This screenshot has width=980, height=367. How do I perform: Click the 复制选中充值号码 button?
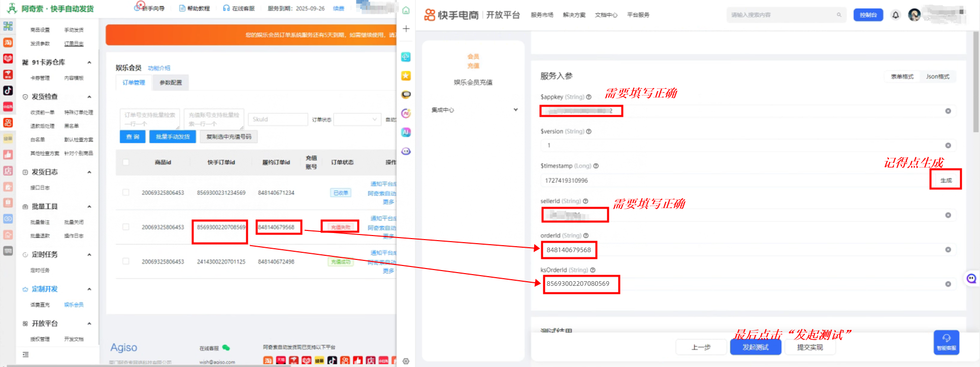pos(228,137)
